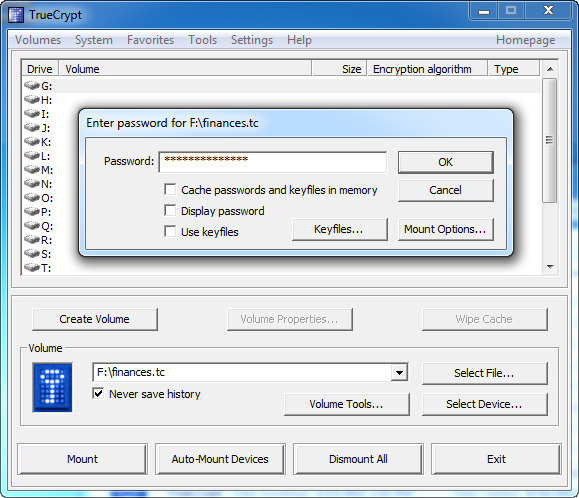Image resolution: width=579 pixels, height=498 pixels.
Task: Choose the T: drive icon
Action: click(x=32, y=268)
